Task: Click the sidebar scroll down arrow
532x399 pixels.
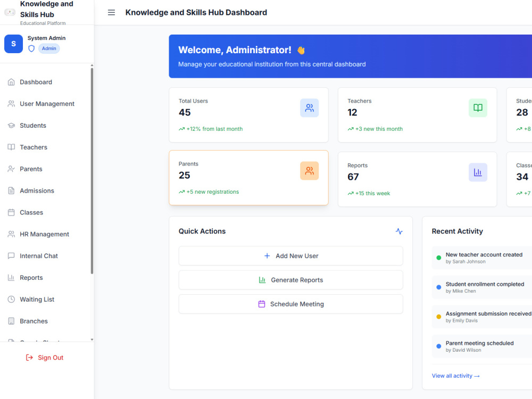Action: pyautogui.click(x=92, y=339)
